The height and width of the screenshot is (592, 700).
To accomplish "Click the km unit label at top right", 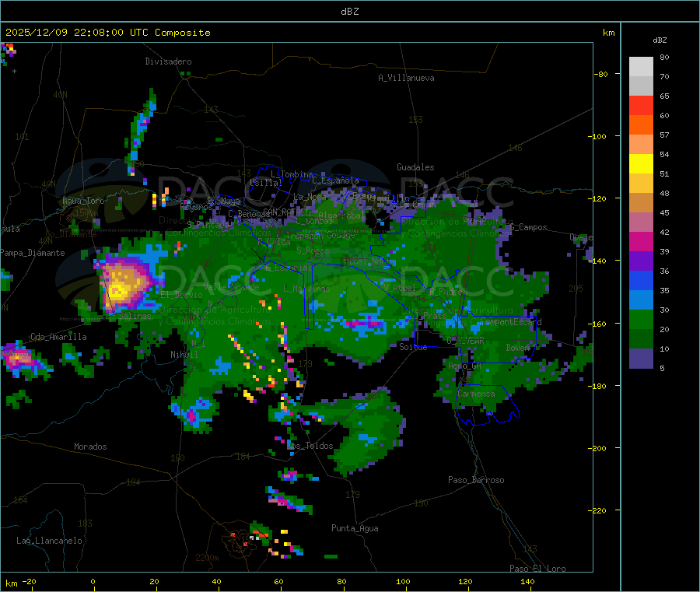I will [x=608, y=33].
